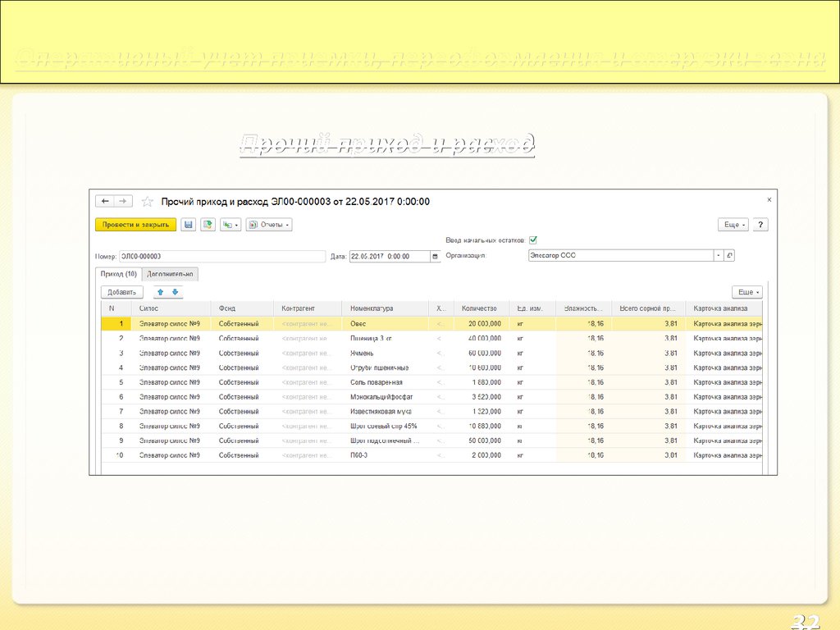Click the save diskette icon

pos(189,224)
